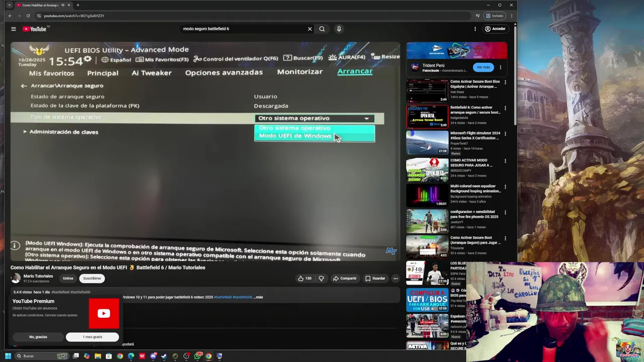Open the blue #battlefield hashtag in description
Viewport: 644px width, 362px height.
point(223,297)
